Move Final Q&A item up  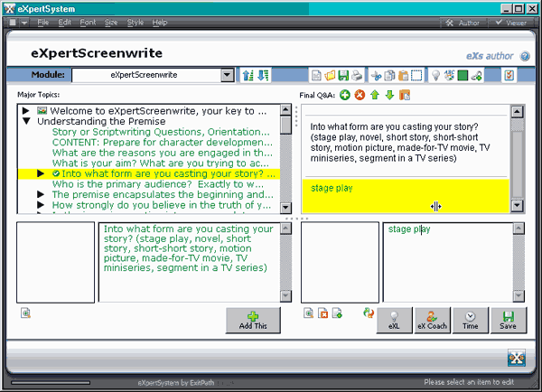(x=375, y=95)
